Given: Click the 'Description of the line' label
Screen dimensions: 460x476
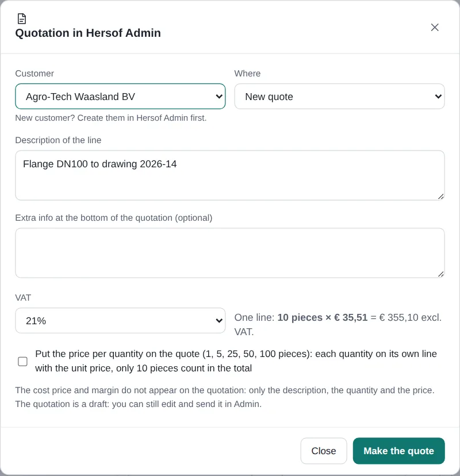Looking at the screenshot, I should pyautogui.click(x=58, y=140).
